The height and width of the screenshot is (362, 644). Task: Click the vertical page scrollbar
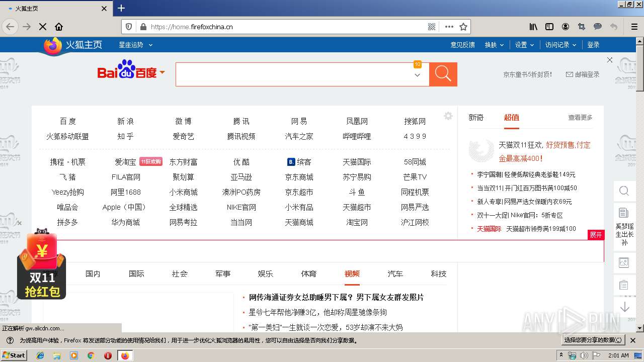tap(639, 184)
